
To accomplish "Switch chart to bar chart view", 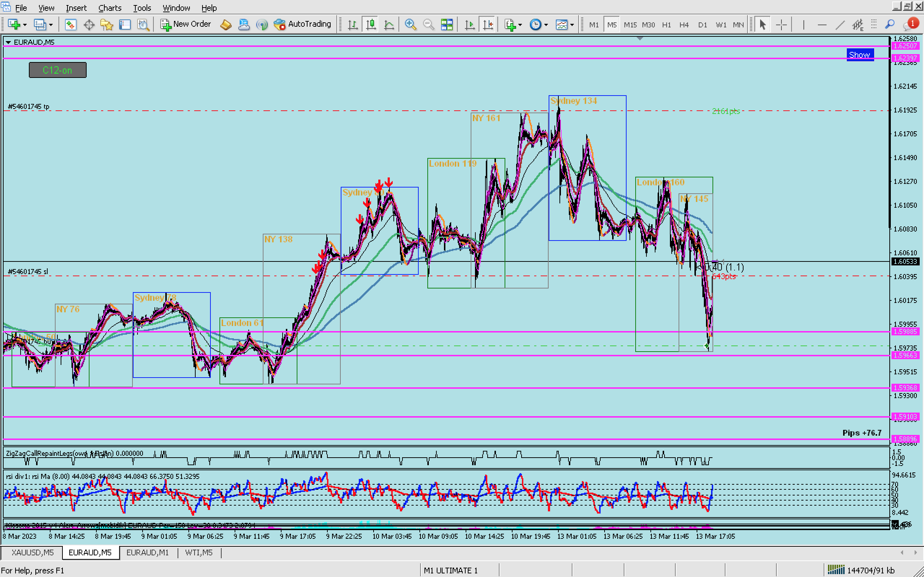I will click(352, 25).
